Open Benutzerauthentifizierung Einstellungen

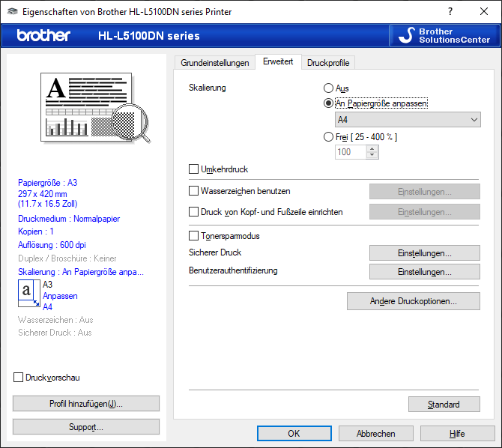tap(425, 271)
